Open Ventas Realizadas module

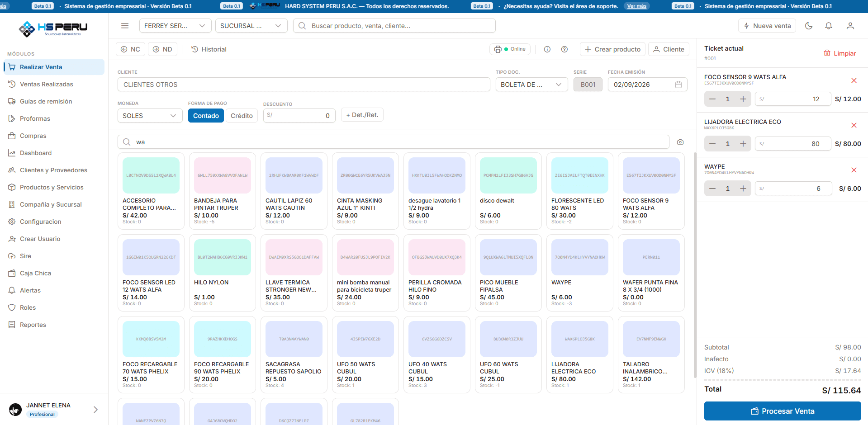pyautogui.click(x=54, y=84)
